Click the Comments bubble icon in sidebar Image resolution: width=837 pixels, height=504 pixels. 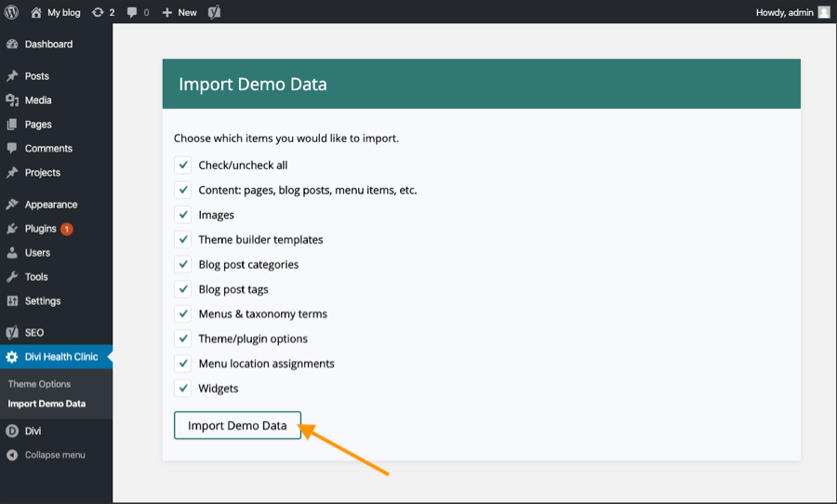pos(12,149)
